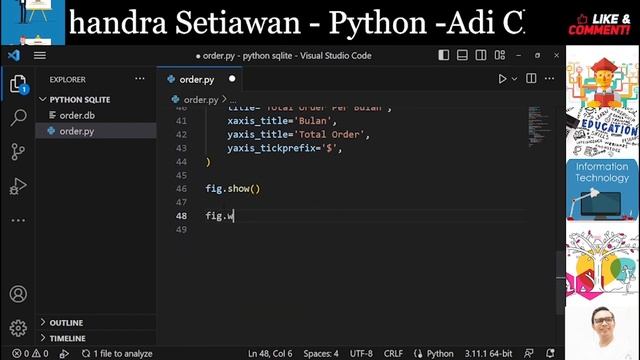Click the '1 file to analyze' status item

click(x=117, y=353)
